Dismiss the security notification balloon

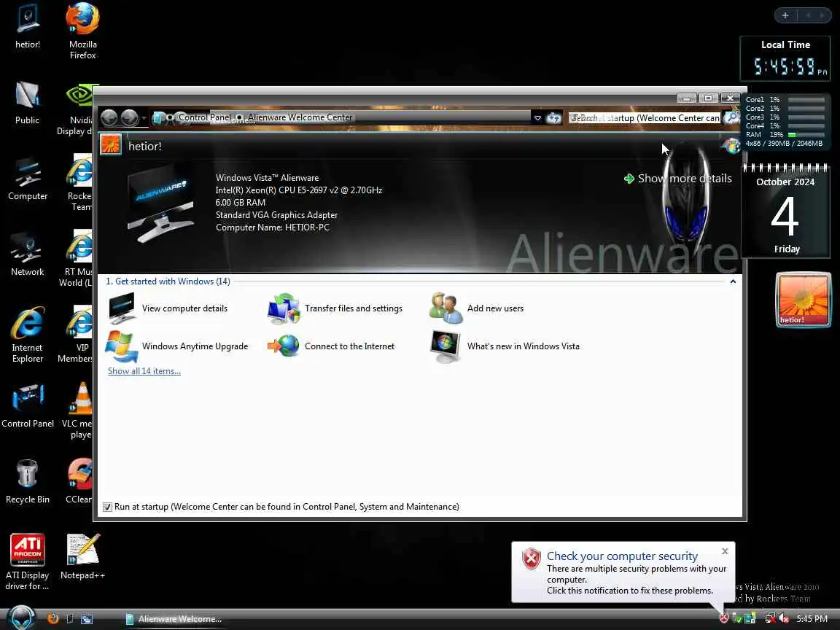click(x=725, y=551)
